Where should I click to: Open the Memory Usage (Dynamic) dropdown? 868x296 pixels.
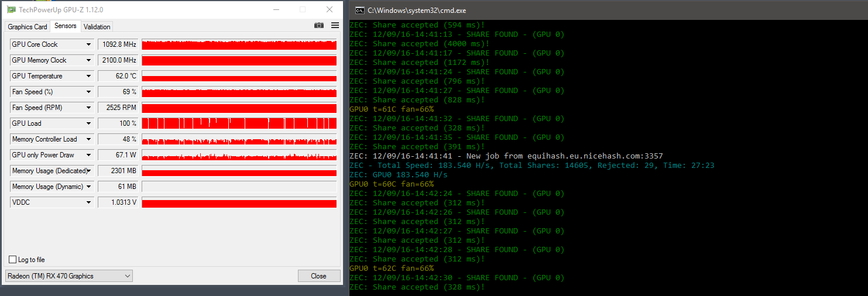89,187
